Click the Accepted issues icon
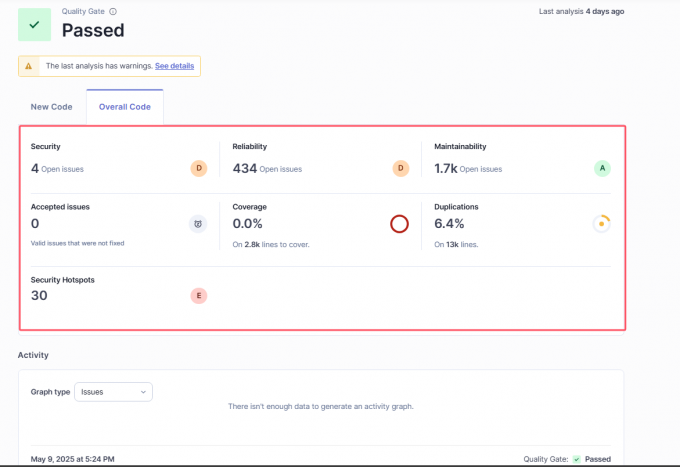 (x=198, y=224)
